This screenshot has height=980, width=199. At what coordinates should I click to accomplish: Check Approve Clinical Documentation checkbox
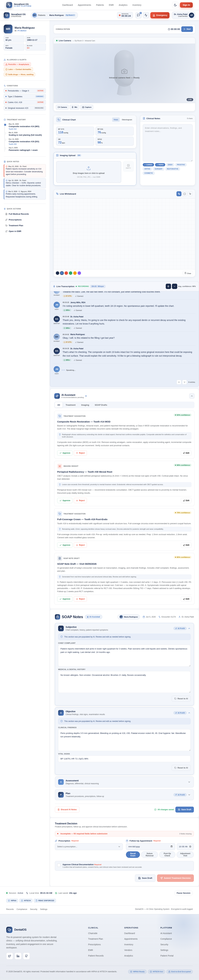coord(59,865)
